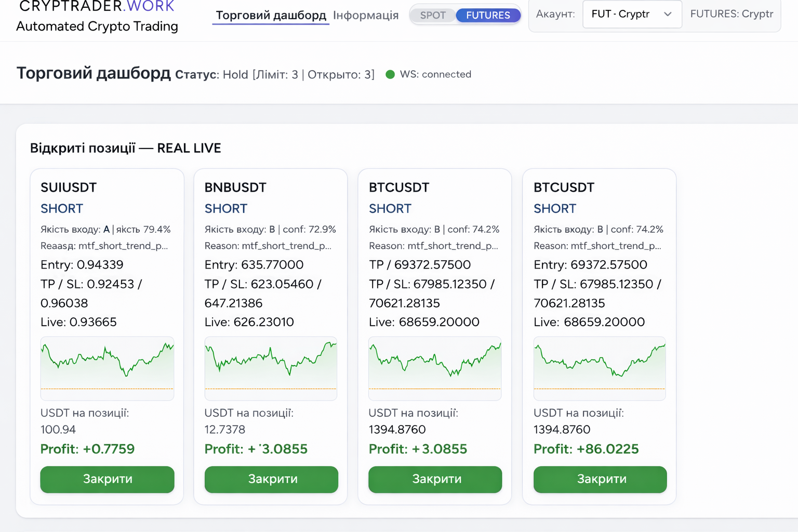This screenshot has width=798, height=532.
Task: Open the Торговий дашборд tab
Action: [x=271, y=15]
